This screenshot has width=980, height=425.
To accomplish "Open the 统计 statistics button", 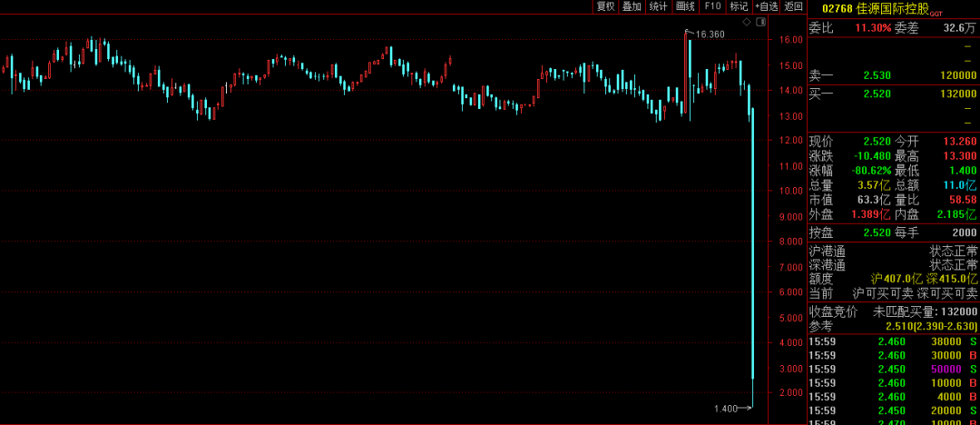I will click(x=658, y=7).
